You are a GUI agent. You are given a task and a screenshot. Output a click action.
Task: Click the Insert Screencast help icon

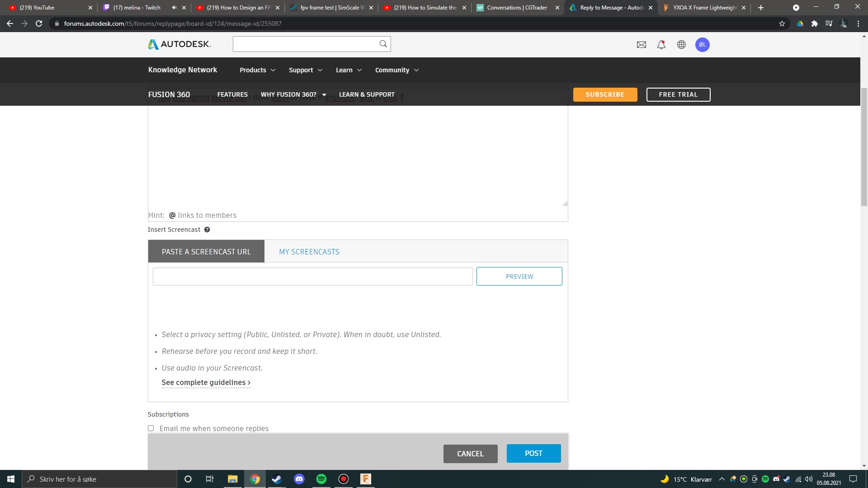[207, 230]
